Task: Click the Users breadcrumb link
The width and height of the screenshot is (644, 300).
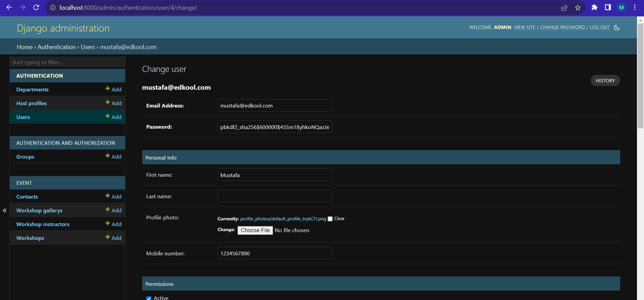Action: (x=88, y=47)
